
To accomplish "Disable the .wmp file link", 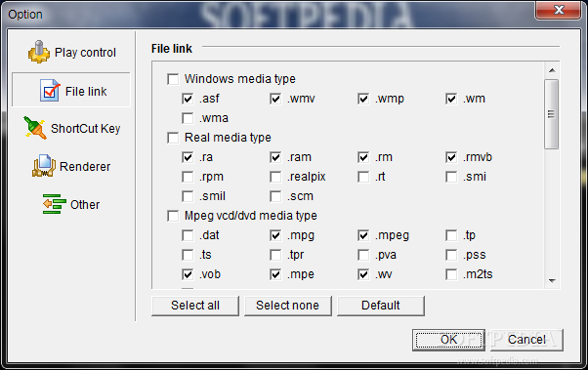I will point(363,99).
